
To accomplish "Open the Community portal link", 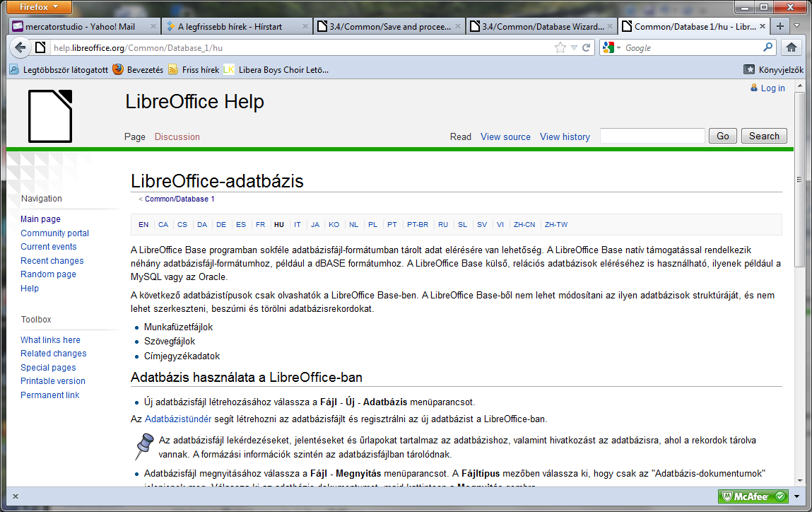I will click(x=55, y=233).
